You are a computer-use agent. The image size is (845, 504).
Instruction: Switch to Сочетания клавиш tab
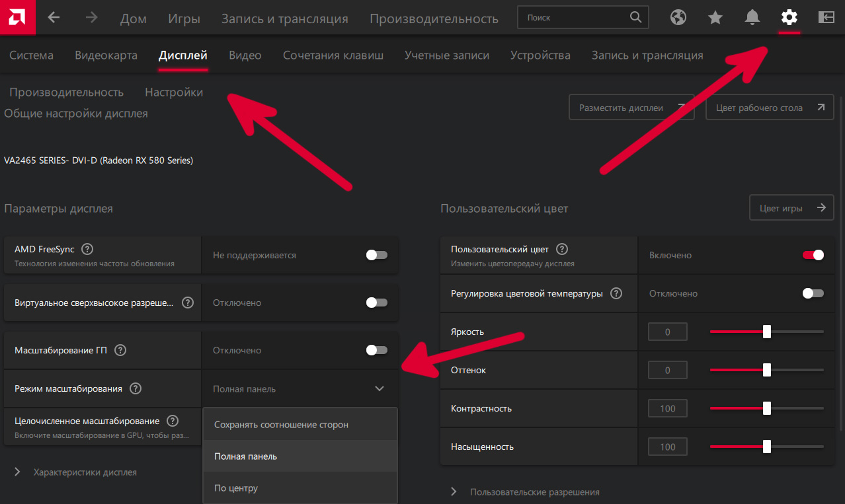333,55
